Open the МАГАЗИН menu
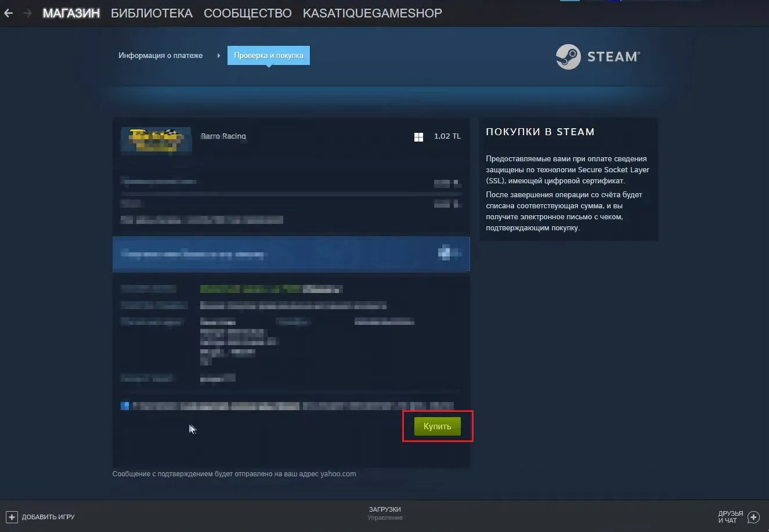The image size is (769, 532). coord(71,13)
